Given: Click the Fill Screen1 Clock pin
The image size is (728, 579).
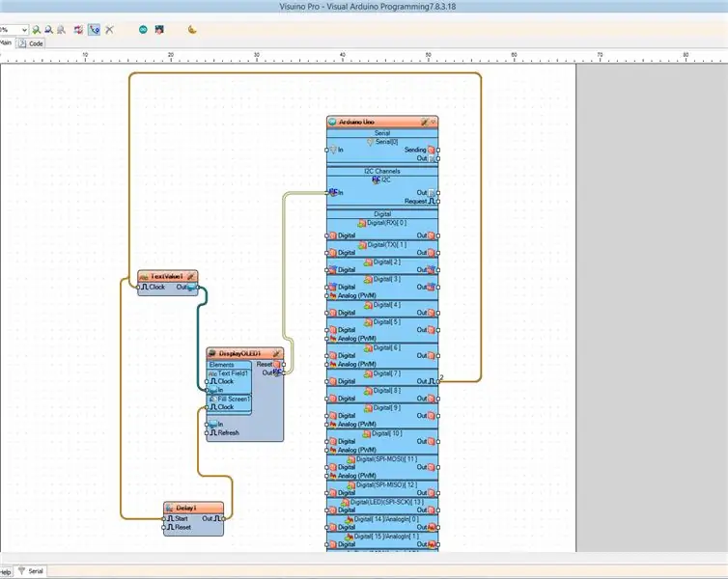Looking at the screenshot, I should [207, 407].
